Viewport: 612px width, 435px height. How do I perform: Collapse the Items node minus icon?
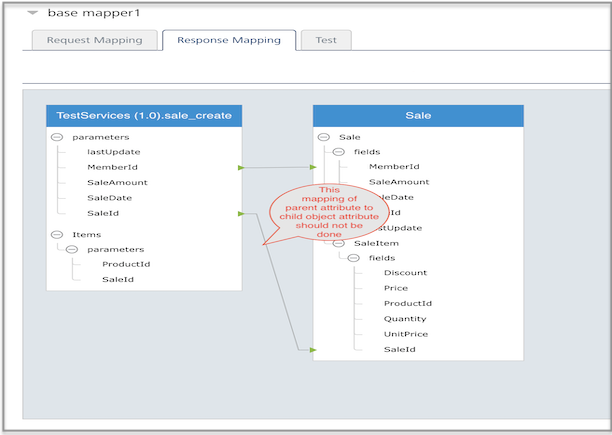coord(57,234)
